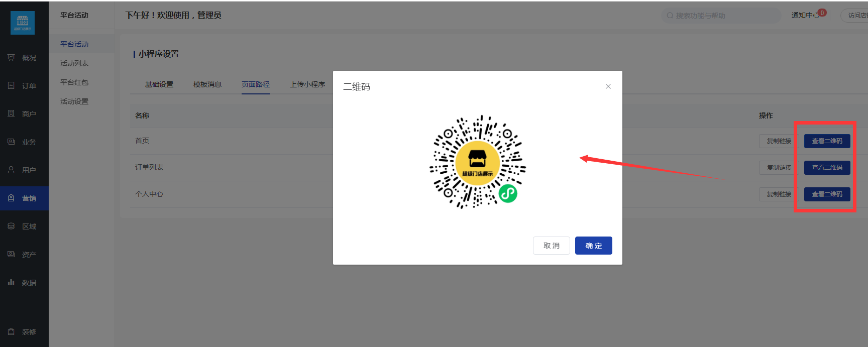Click 确定 to confirm the dialog
This screenshot has width=868, height=347.
click(x=594, y=246)
